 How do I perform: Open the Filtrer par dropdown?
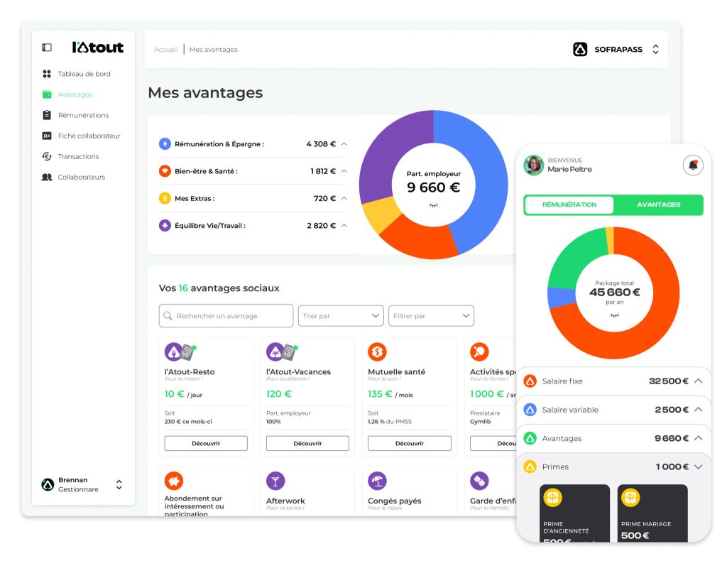431,316
